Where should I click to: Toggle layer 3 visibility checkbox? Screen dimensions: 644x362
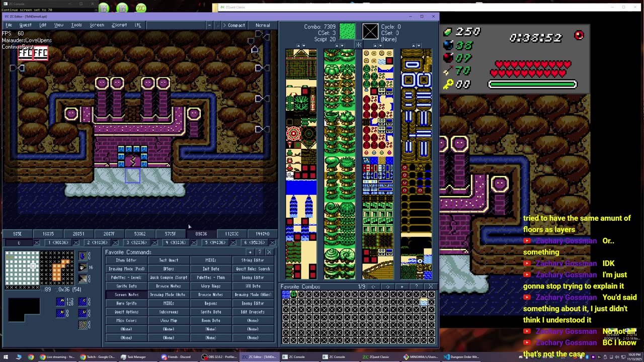(x=154, y=243)
